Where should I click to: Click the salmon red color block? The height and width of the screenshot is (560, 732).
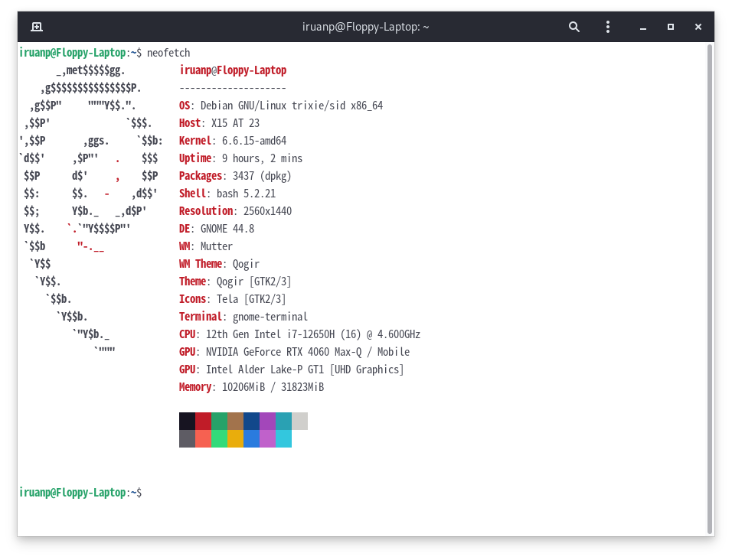point(203,439)
